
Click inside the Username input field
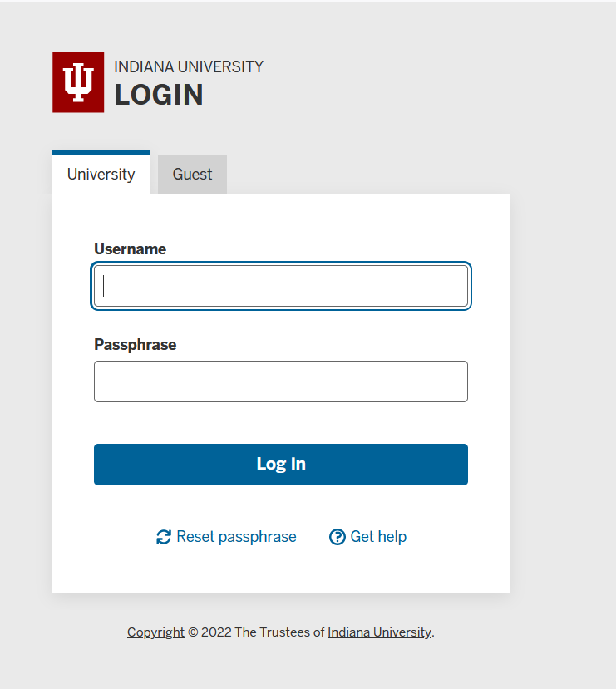tap(280, 285)
